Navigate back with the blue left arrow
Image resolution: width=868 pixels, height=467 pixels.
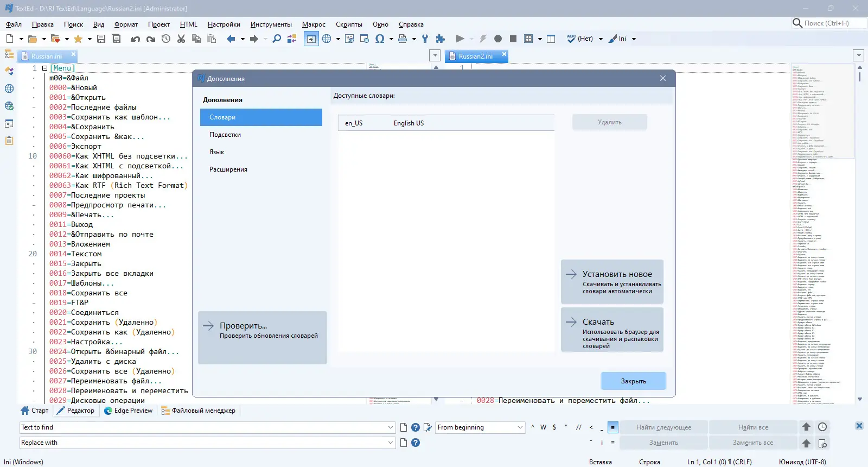click(231, 39)
